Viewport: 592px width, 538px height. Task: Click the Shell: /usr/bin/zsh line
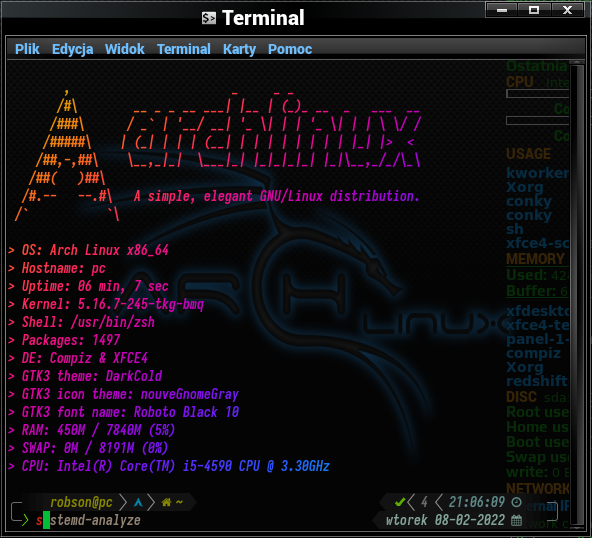click(82, 322)
